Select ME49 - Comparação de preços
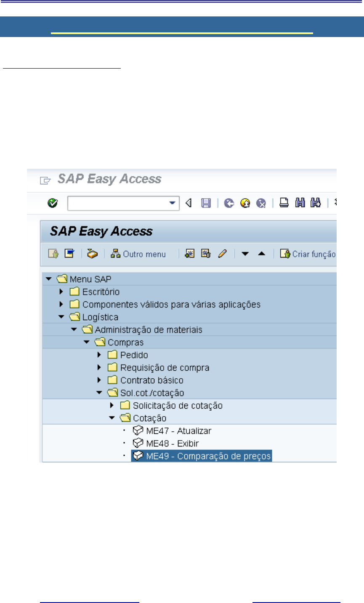The height and width of the screenshot is (603, 364). (x=208, y=456)
